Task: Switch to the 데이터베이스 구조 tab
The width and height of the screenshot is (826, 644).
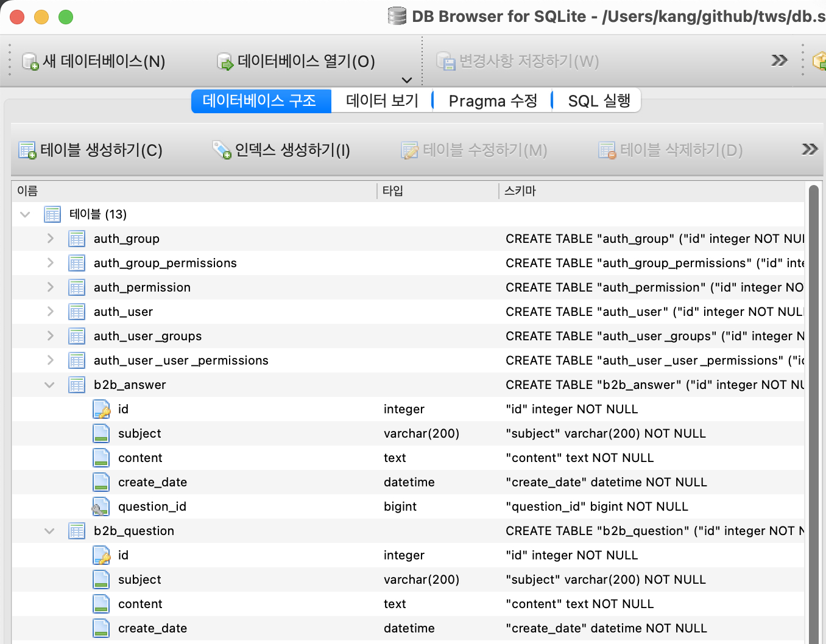Action: [x=261, y=101]
